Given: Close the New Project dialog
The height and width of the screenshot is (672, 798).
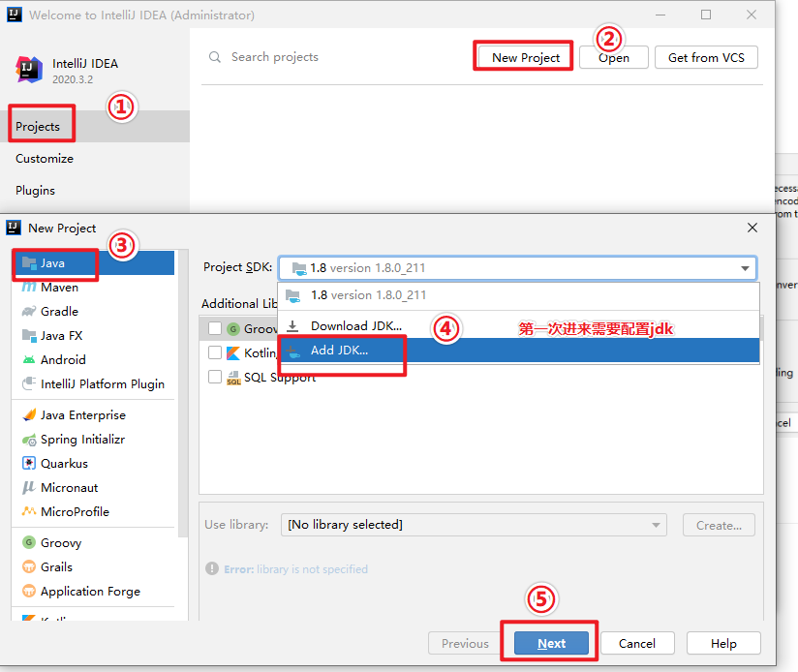Looking at the screenshot, I should (x=752, y=228).
